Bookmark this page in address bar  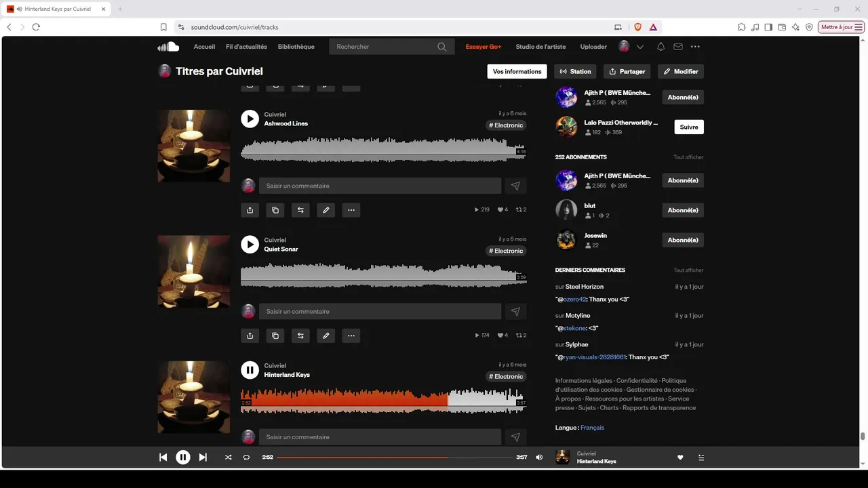coord(163,27)
